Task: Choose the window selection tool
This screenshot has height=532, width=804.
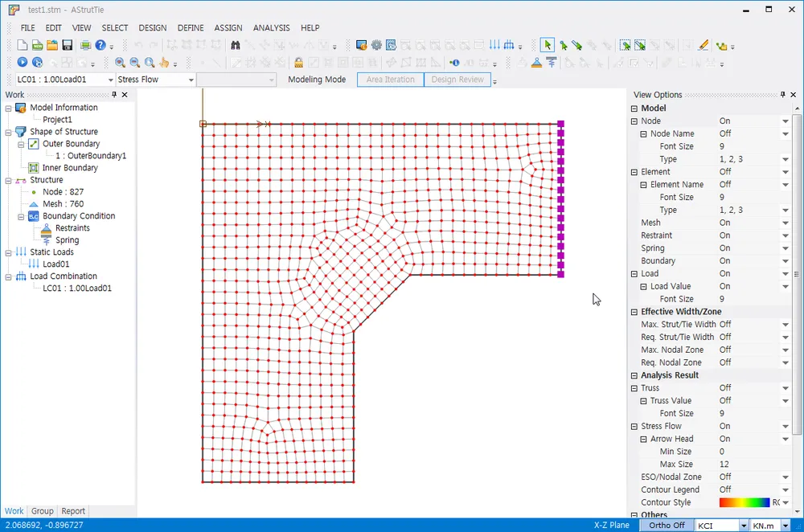Action: coord(625,46)
